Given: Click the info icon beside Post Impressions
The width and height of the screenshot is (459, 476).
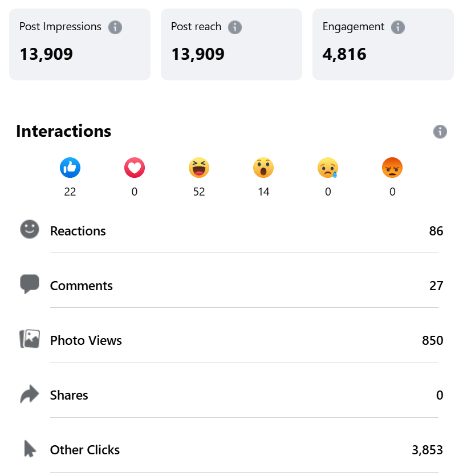Looking at the screenshot, I should click(x=115, y=27).
